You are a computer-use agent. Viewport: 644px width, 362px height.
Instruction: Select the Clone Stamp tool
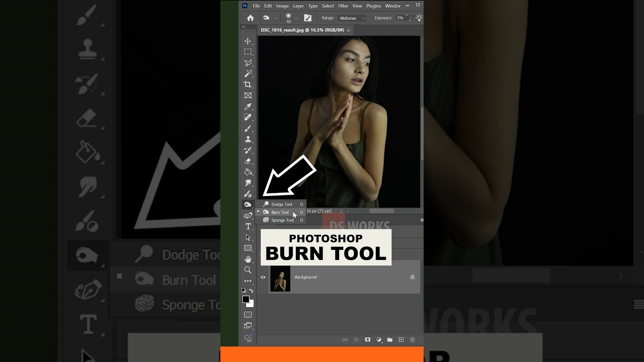coord(248,139)
